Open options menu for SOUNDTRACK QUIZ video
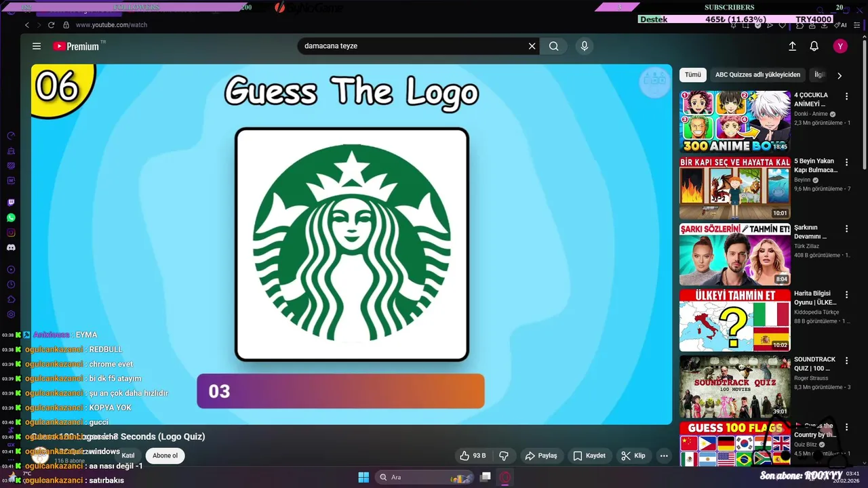Image resolution: width=868 pixels, height=488 pixels. coord(846,361)
